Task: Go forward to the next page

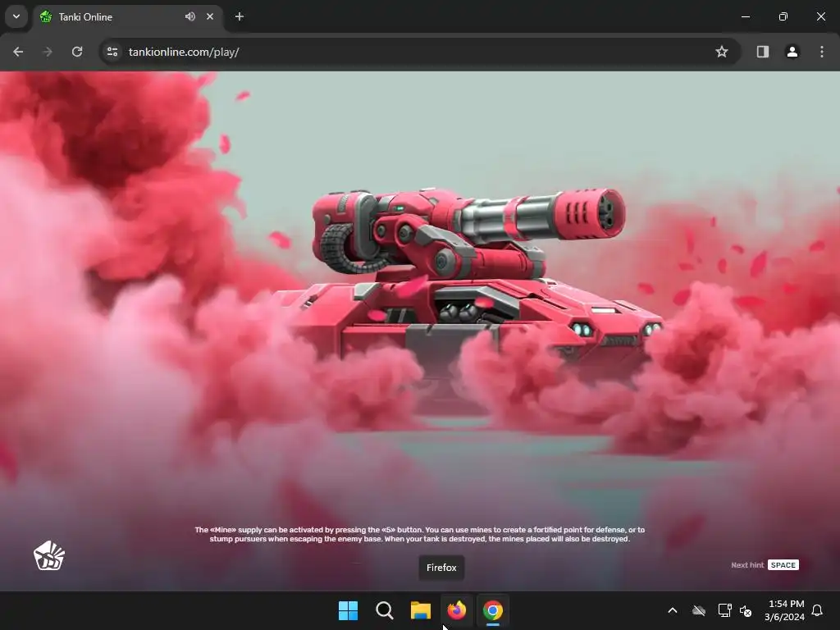Action: [x=48, y=52]
